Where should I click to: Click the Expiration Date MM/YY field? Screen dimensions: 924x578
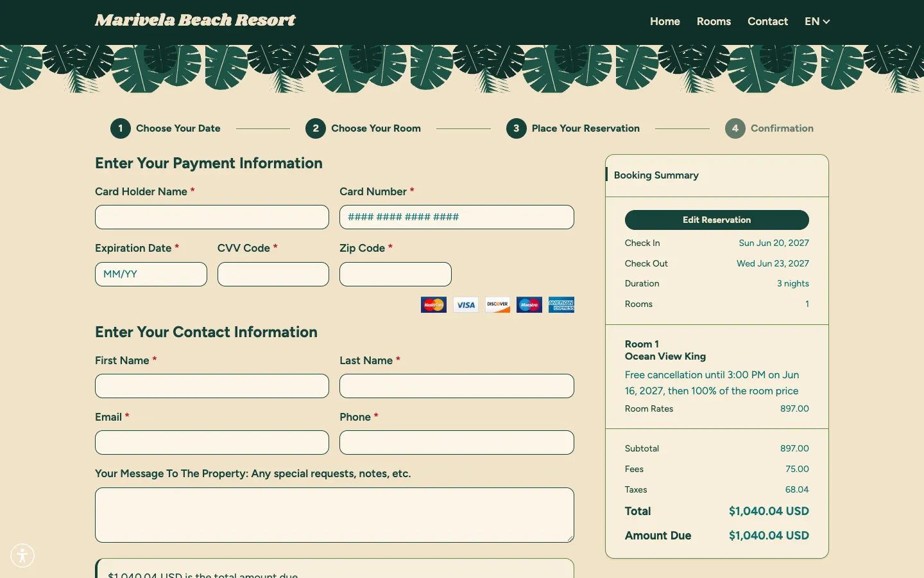(151, 274)
